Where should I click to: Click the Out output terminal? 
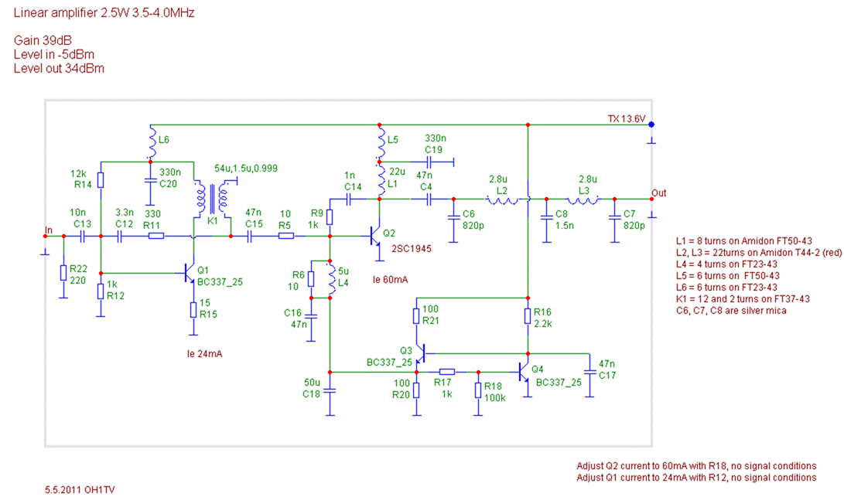(x=651, y=199)
